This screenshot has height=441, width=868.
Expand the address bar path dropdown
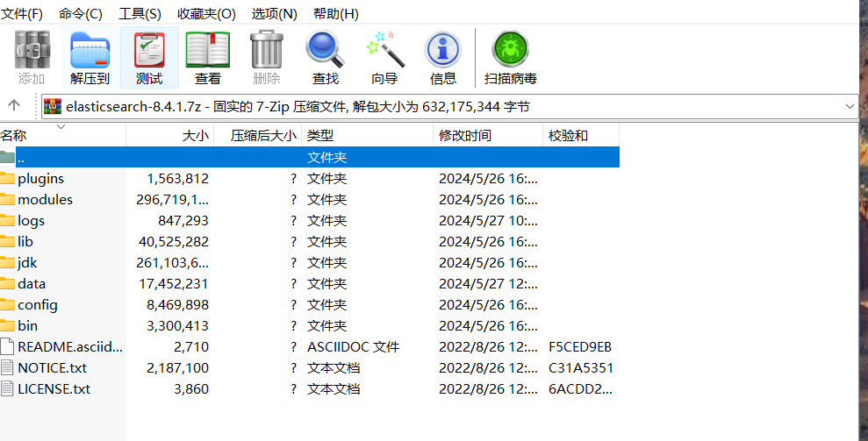850,106
